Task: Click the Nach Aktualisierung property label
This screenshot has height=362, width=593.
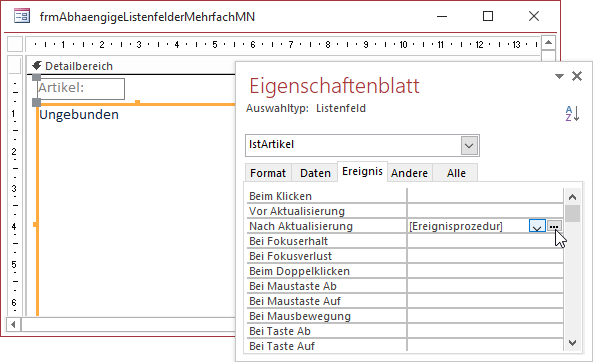Action: coord(301,226)
